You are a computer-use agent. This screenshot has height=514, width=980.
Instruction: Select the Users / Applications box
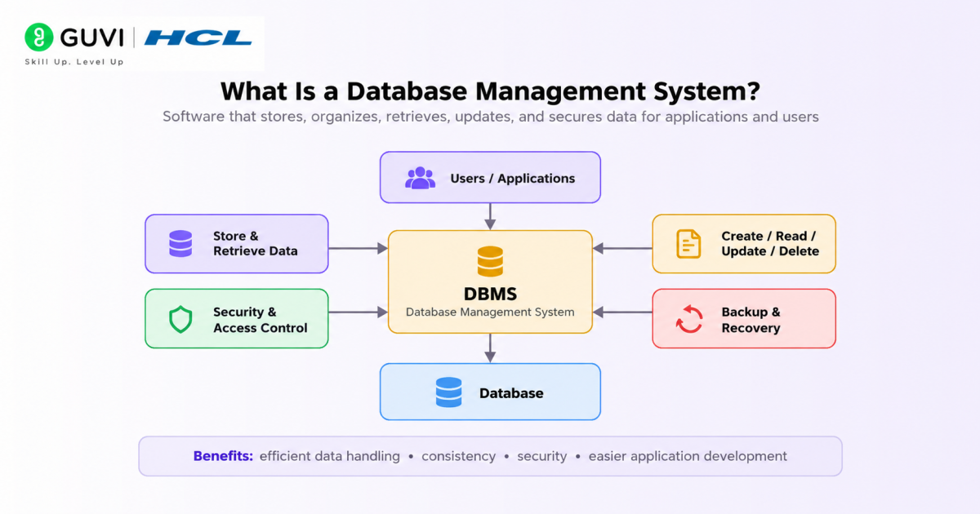tap(490, 177)
